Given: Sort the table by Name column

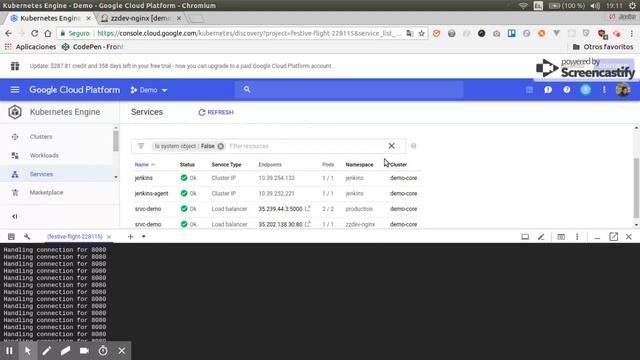Looking at the screenshot, I should pyautogui.click(x=144, y=164).
